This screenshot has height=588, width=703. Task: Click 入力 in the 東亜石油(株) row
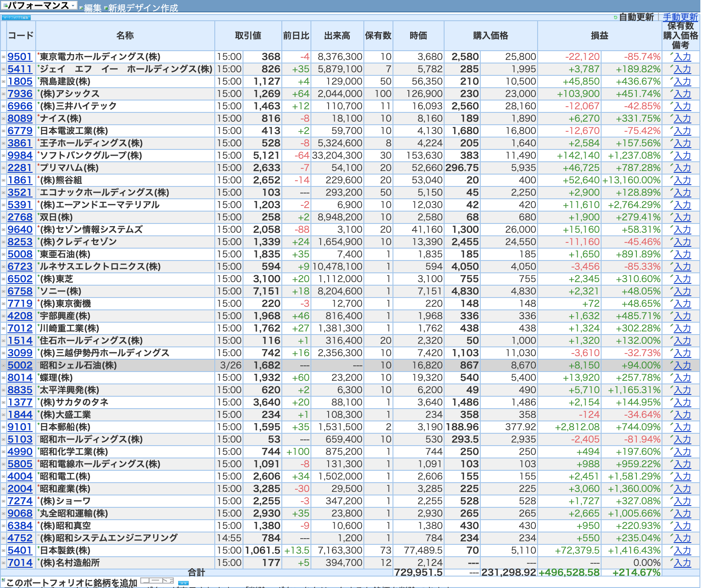click(x=682, y=254)
